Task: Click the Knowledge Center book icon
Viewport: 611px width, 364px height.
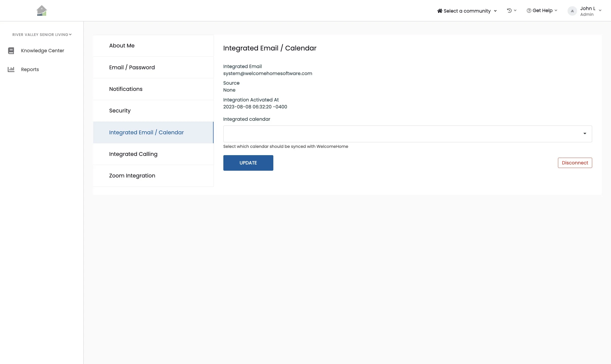Action: pyautogui.click(x=11, y=51)
